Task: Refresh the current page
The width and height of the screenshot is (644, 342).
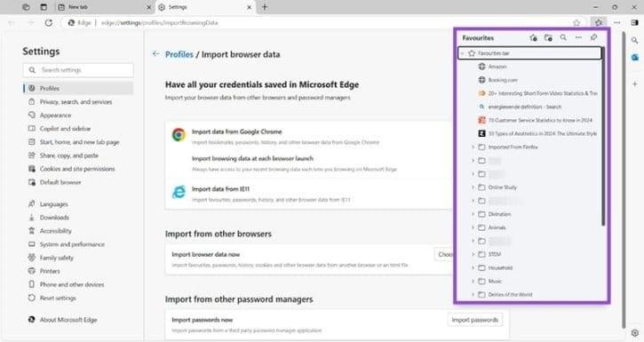Action: click(x=49, y=22)
